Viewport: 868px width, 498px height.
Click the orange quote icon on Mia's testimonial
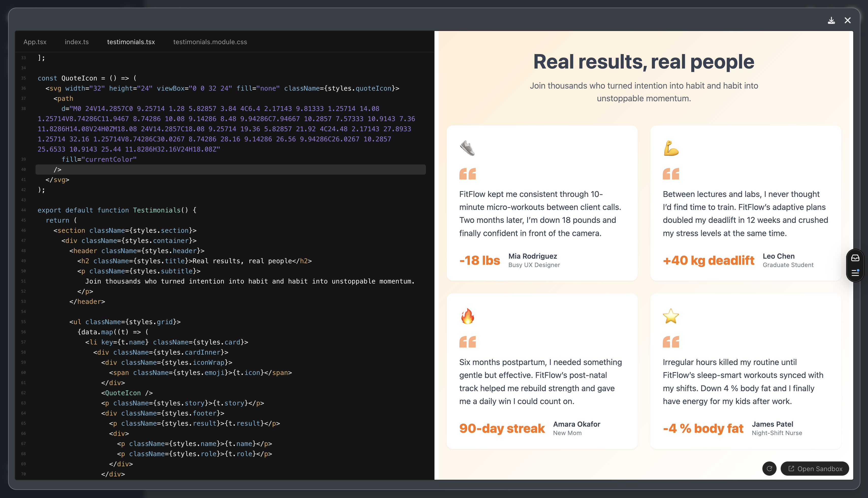coord(467,173)
